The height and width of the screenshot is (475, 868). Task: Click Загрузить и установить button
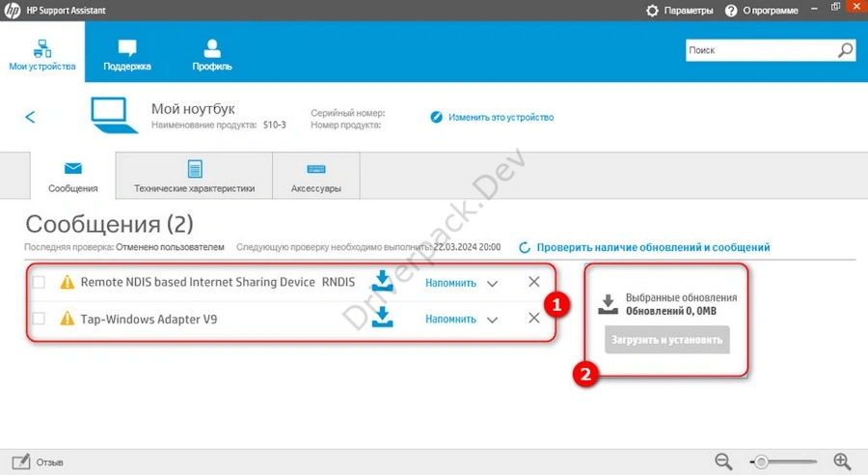(x=667, y=340)
